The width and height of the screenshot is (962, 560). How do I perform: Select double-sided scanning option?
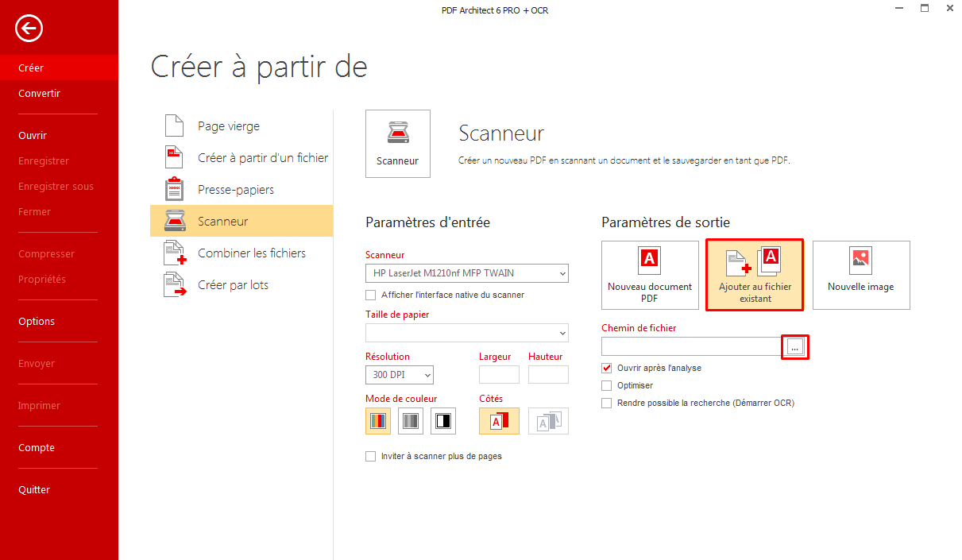(549, 421)
